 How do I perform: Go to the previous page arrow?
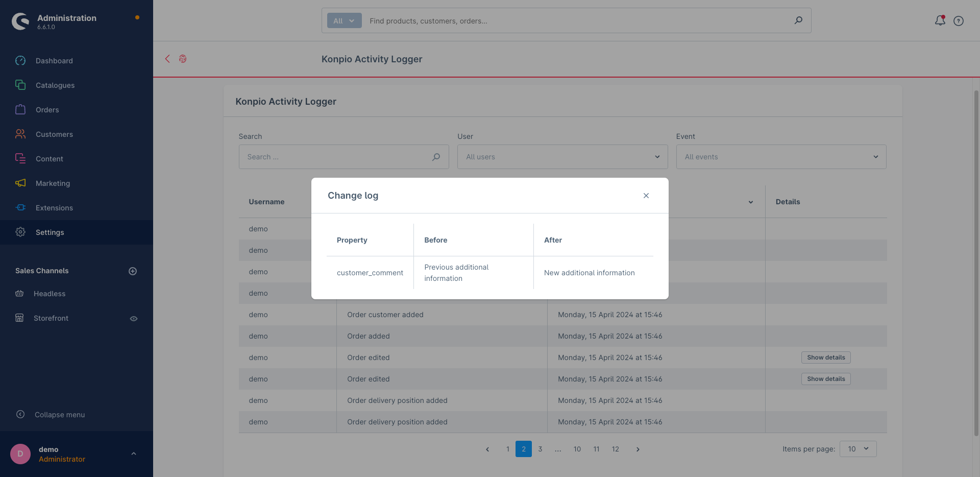487,449
